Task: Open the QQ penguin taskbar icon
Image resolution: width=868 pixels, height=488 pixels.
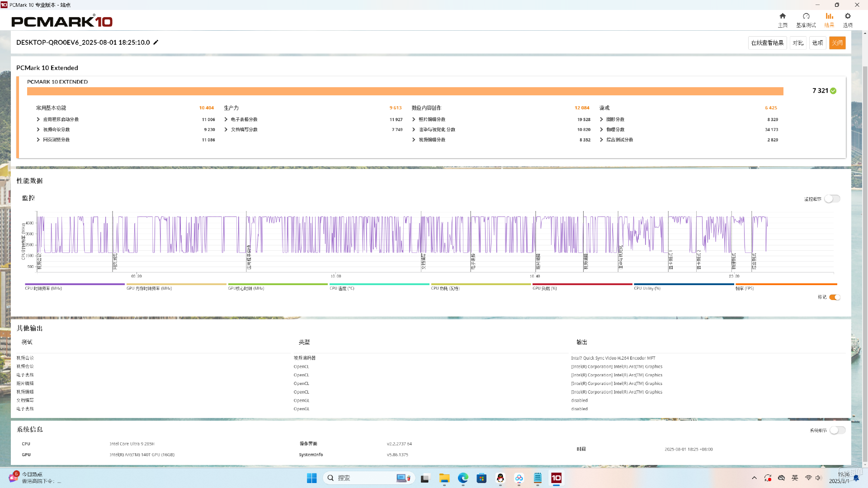Action: (500, 478)
